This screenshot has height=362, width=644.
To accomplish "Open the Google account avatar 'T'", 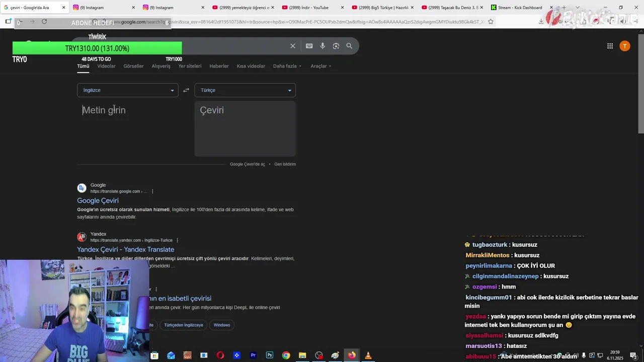I will (x=624, y=46).
